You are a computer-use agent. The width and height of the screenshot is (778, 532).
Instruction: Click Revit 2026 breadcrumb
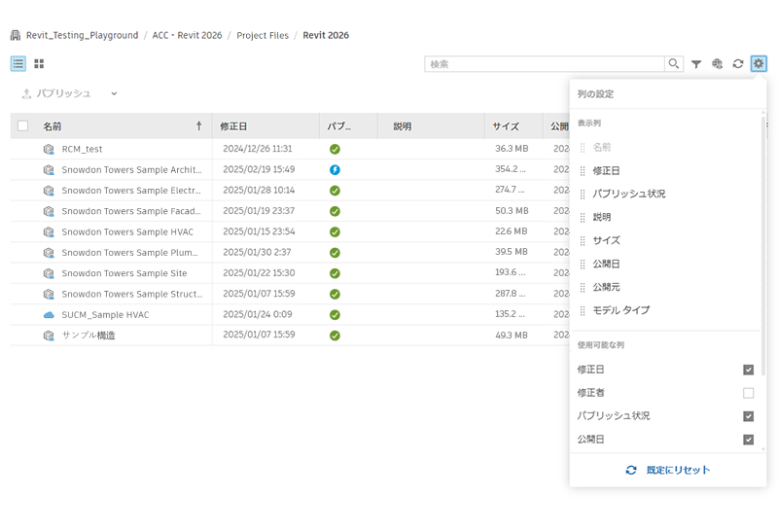[326, 35]
